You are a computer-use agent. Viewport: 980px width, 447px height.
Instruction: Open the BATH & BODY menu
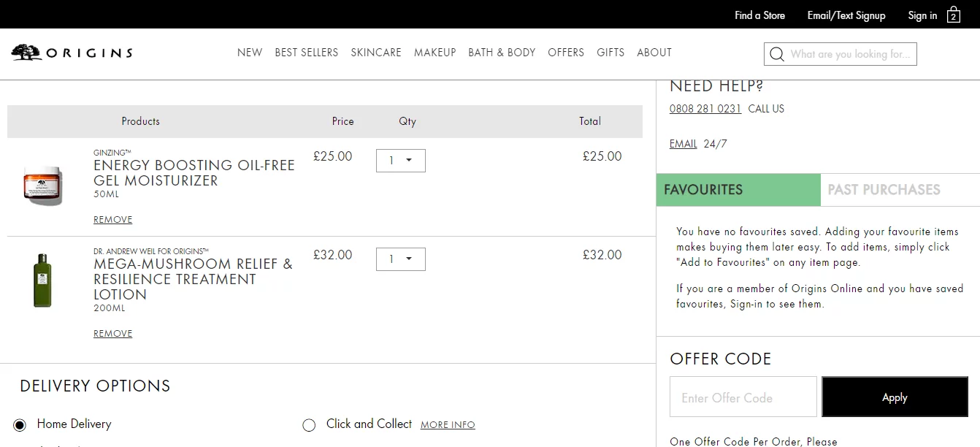pos(502,53)
